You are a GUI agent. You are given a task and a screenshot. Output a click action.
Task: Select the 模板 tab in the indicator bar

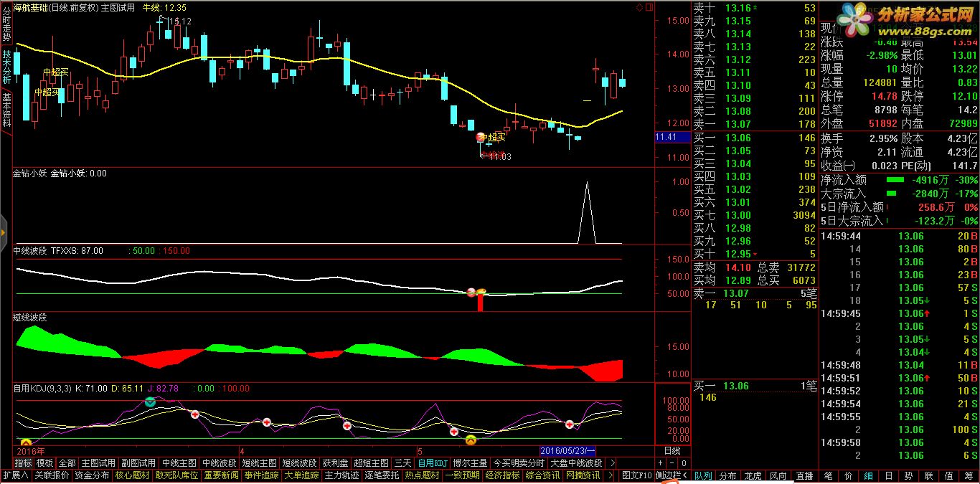[x=44, y=463]
